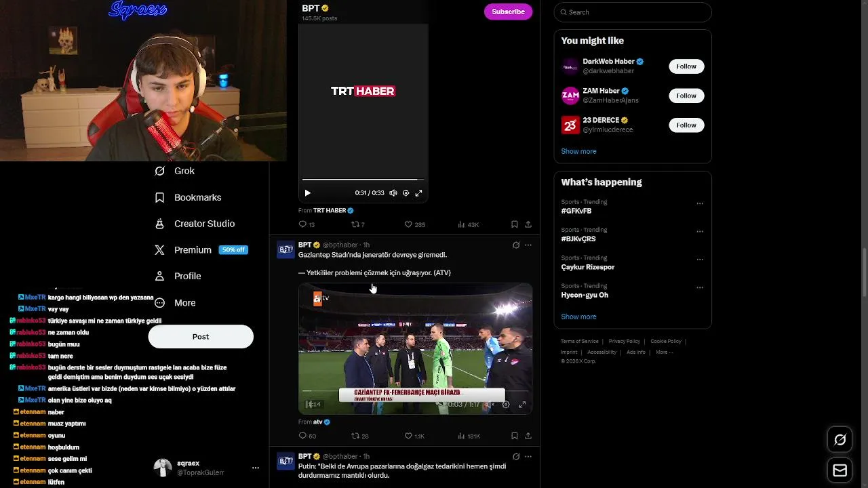
Task: Expand TRT Haber video to fullscreen
Action: (x=419, y=193)
